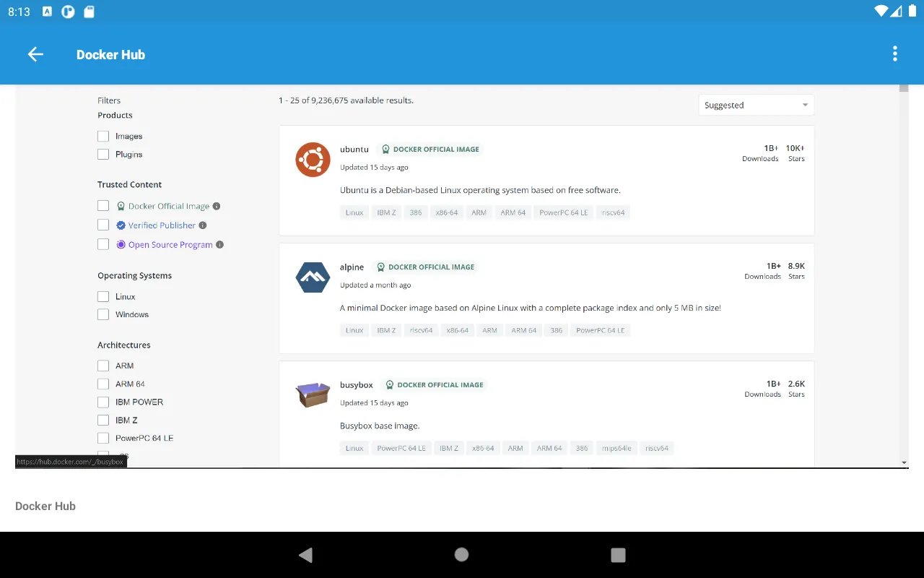Check the PowerPC 64 LE filter
This screenshot has height=578, width=924.
[103, 438]
